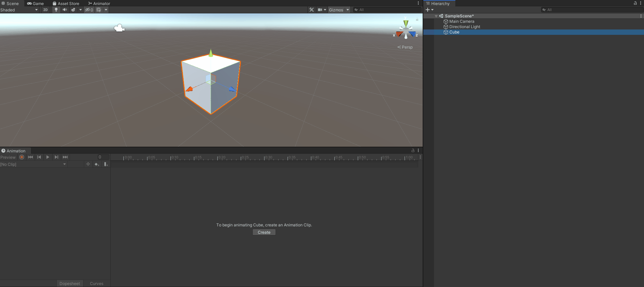Screen dimensions: 644x287
Task: Click the 1:00 mark on the timeline
Action: click(409, 157)
